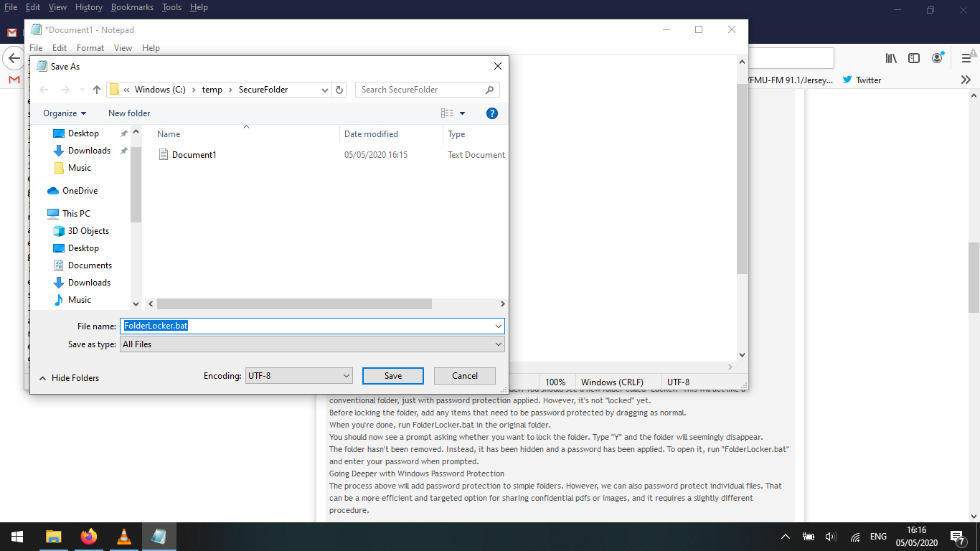Cancel the Save As dialog
Screen dimensions: 980x551
point(465,376)
